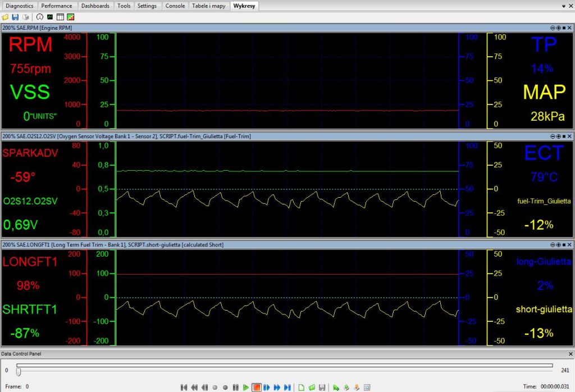Switch to the Diagnostics tab

pos(19,6)
